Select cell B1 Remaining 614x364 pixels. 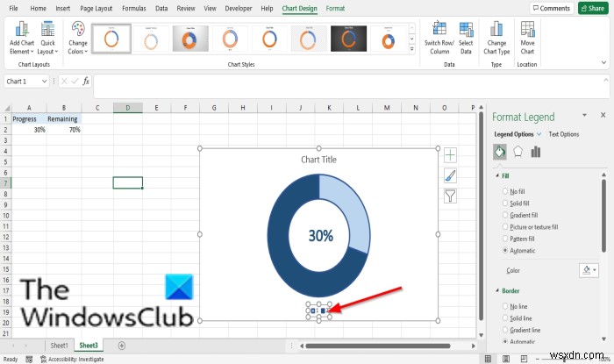coord(64,119)
